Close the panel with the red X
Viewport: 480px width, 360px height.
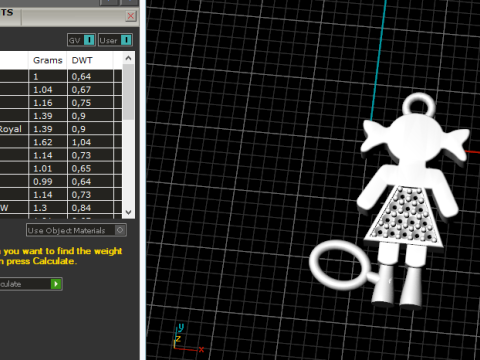[131, 16]
